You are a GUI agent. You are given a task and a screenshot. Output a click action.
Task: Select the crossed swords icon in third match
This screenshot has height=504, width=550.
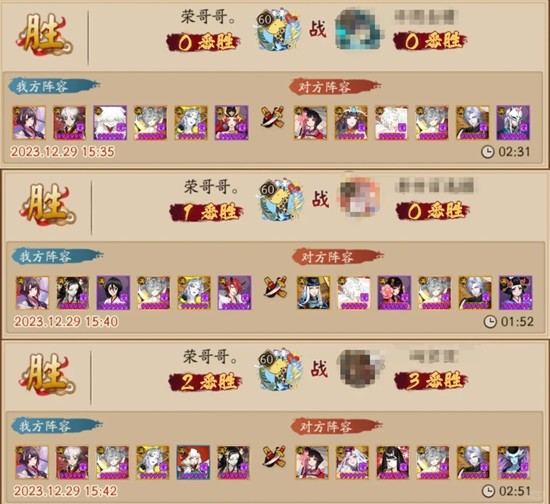pos(274,456)
